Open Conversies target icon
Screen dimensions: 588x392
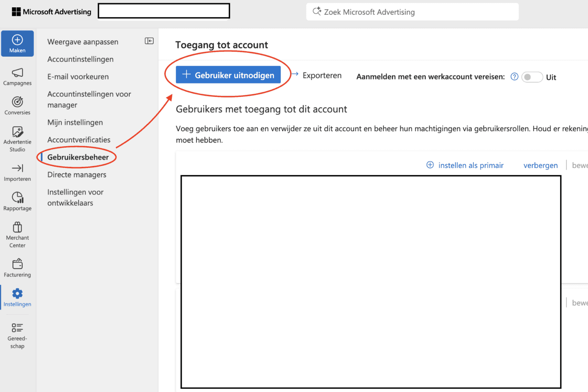click(17, 102)
